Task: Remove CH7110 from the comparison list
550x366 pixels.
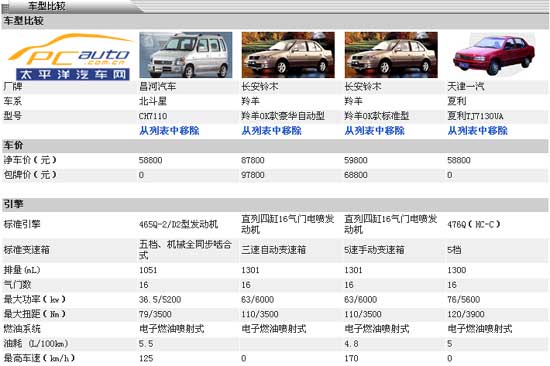Action: pyautogui.click(x=169, y=131)
